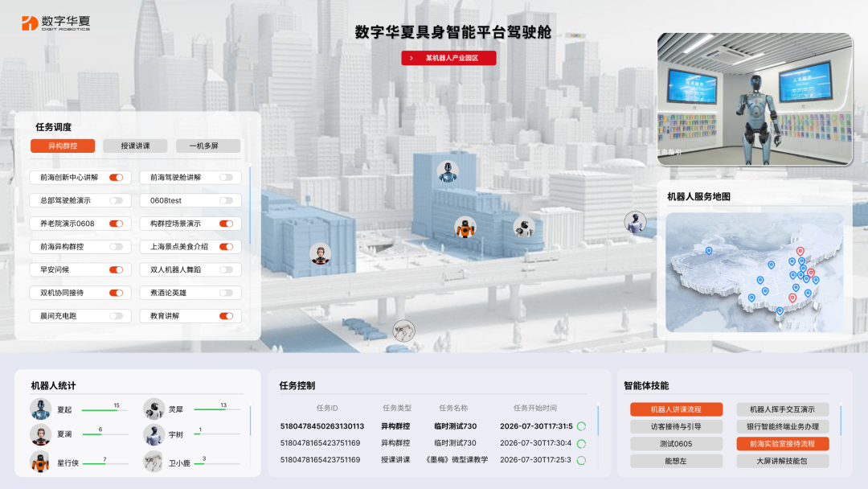Select 夏澜's avatar in robot statistics

point(40,435)
